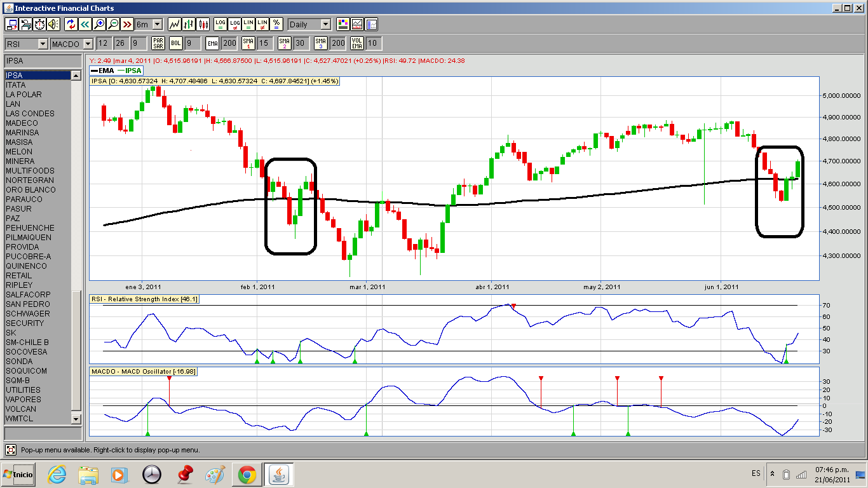Click the chart-with-volume layout icon
Viewport: 868px width, 488px height.
pyautogui.click(x=357, y=24)
